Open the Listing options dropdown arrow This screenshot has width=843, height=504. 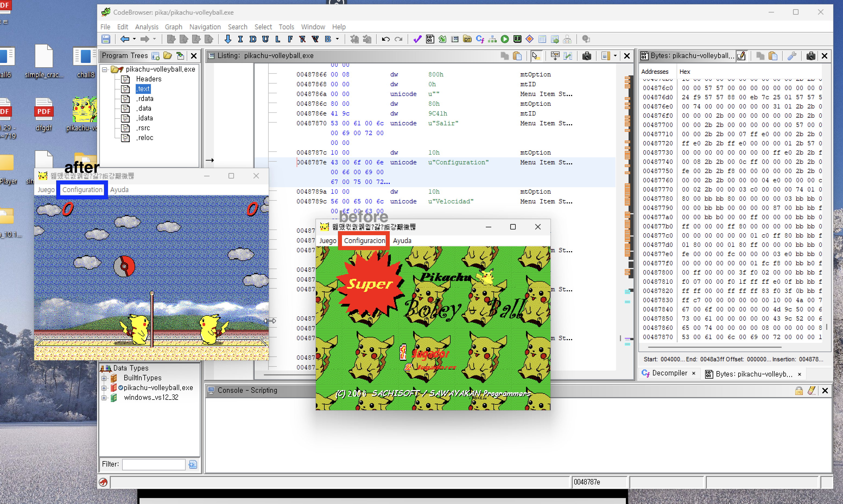(615, 56)
